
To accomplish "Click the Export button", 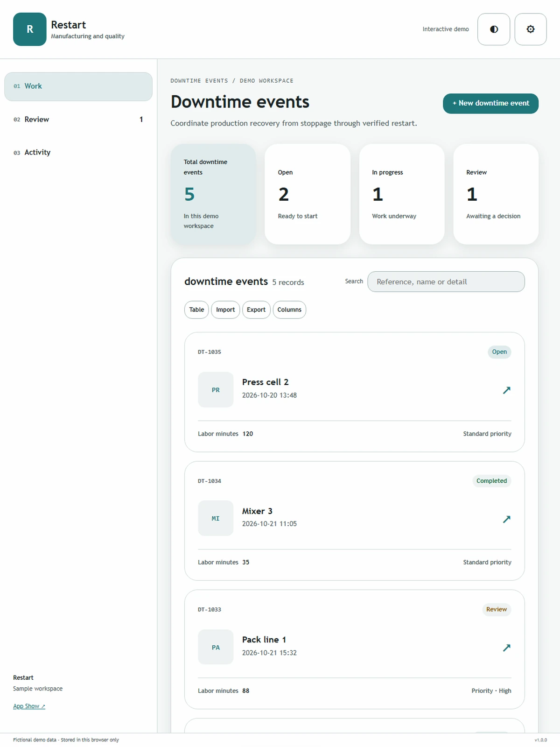I will pos(256,310).
